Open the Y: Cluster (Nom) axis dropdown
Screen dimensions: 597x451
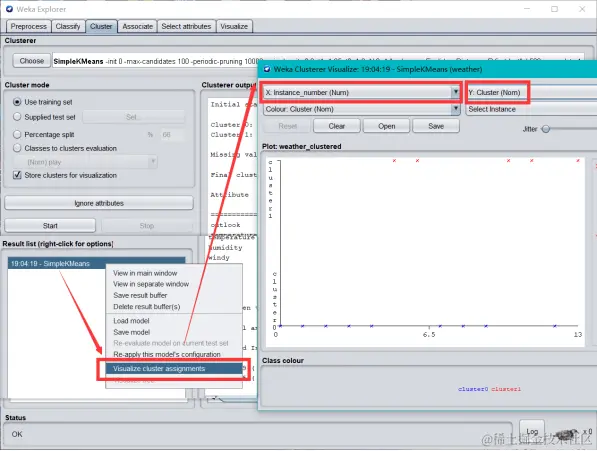pyautogui.click(x=532, y=92)
